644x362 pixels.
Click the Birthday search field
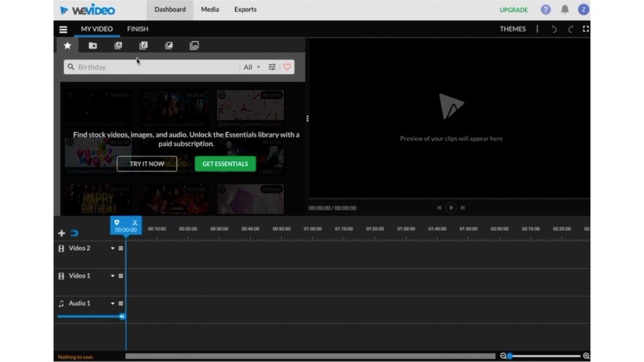(x=157, y=67)
